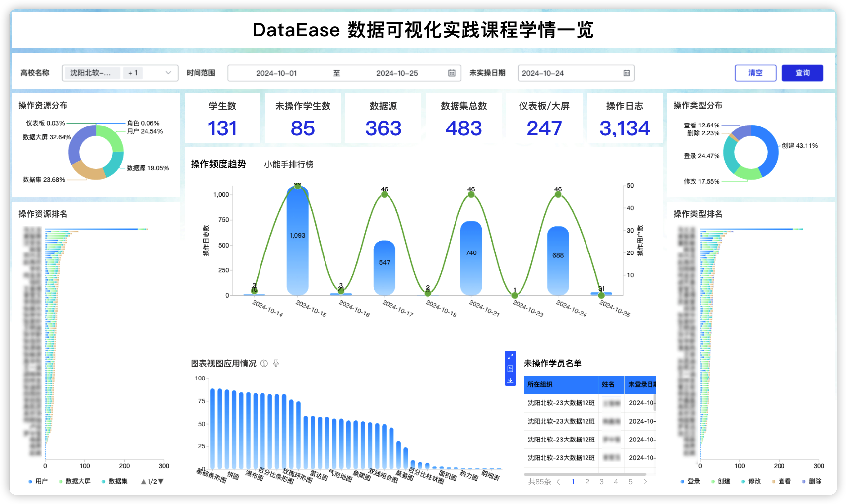Image resolution: width=846 pixels, height=504 pixels.
Task: Open the 未实操日期 calendar icon
Action: (626, 73)
